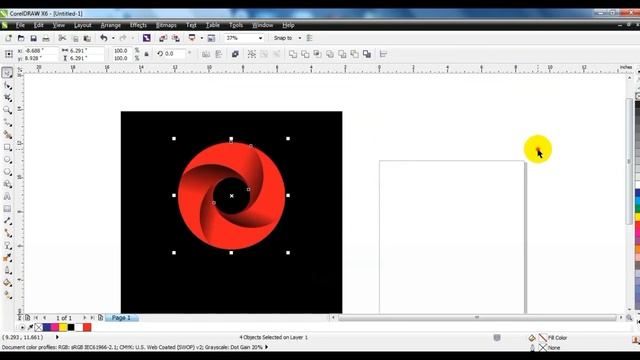The image size is (640, 360).
Task: Select the Shape tool in the toolbox
Action: pyautogui.click(x=7, y=85)
